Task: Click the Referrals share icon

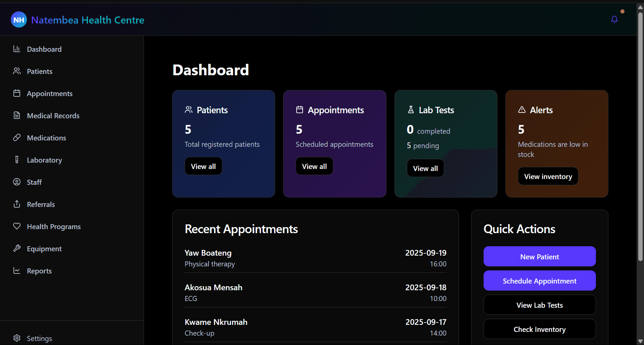Action: (x=17, y=204)
